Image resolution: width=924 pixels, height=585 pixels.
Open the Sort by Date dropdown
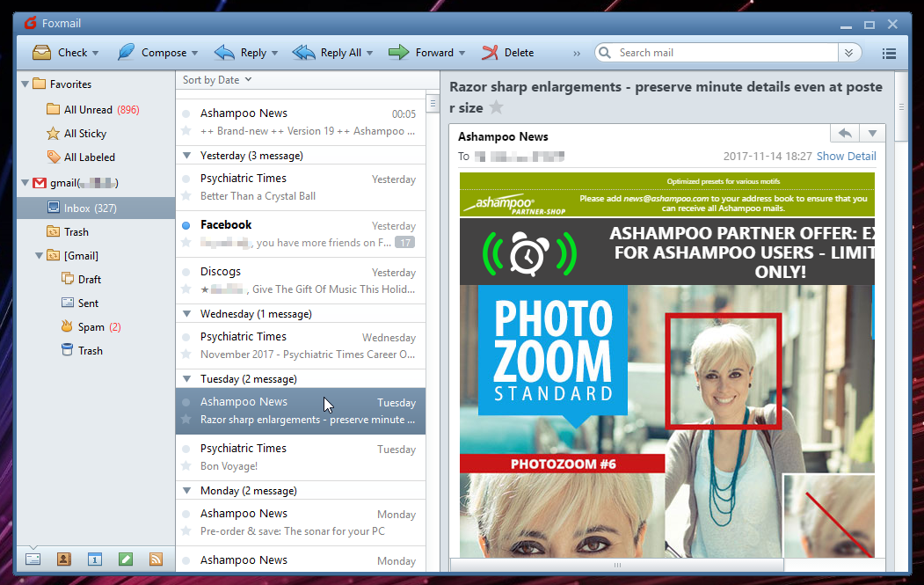click(x=217, y=79)
